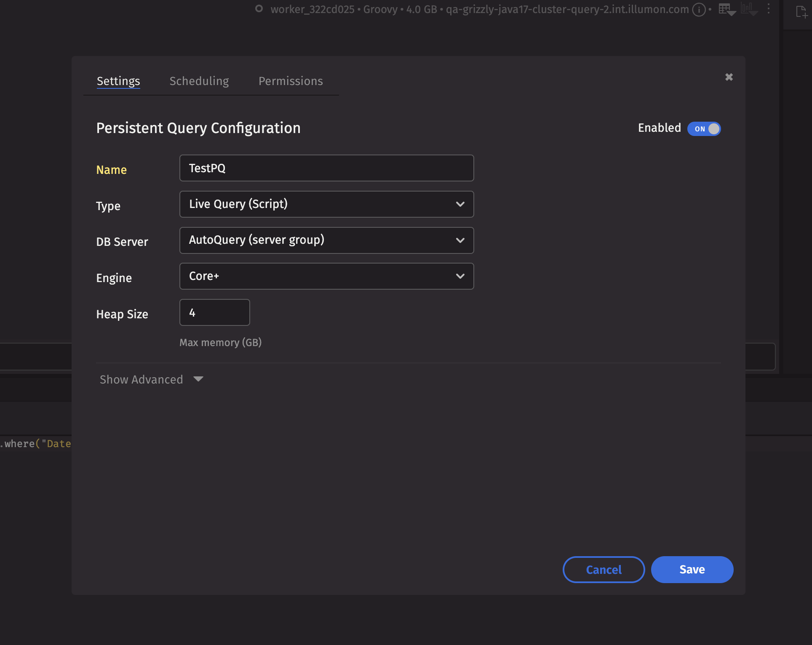Screen dimensions: 812x645
Task: Click the worker connection status circle
Action: (x=259, y=9)
